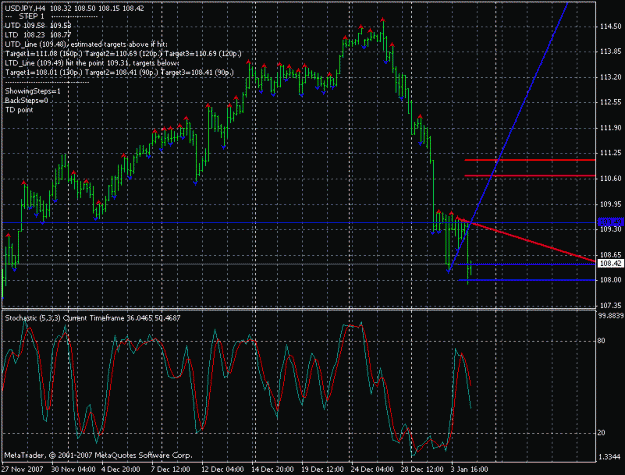Click the 19 Dec 12:00 time label
Viewport: 625px width, 475px height.
(x=322, y=469)
